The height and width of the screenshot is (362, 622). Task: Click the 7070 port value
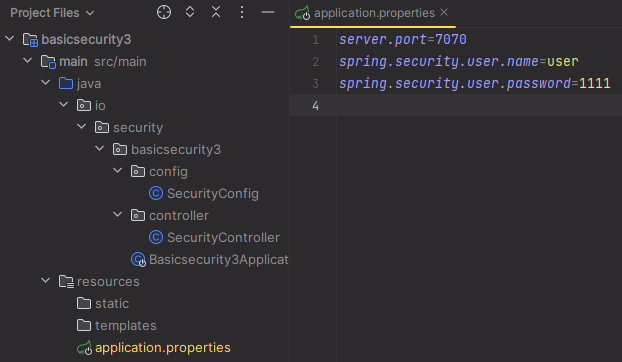click(451, 39)
